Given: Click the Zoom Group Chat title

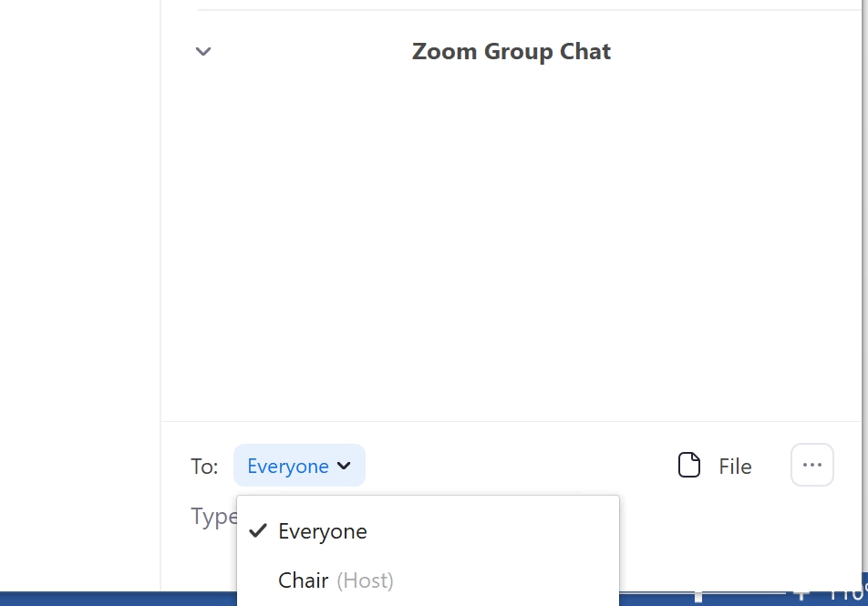Looking at the screenshot, I should (511, 51).
